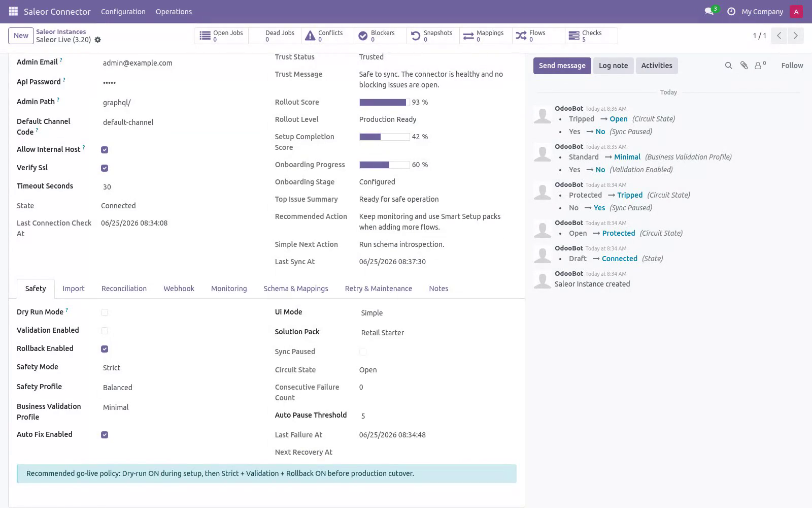The image size is (812, 508).
Task: Open Configuration menu
Action: coord(123,11)
